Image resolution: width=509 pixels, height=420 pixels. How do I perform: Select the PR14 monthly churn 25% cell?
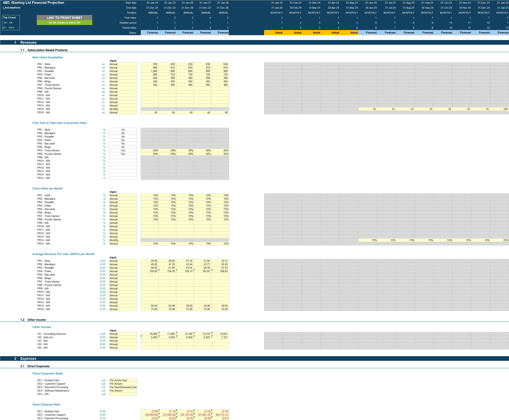pos(500,240)
